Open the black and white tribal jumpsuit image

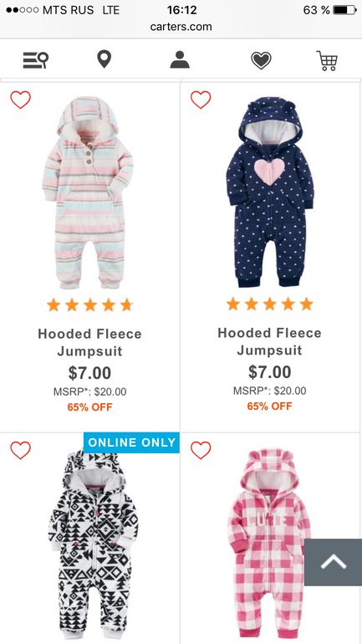(x=94, y=546)
